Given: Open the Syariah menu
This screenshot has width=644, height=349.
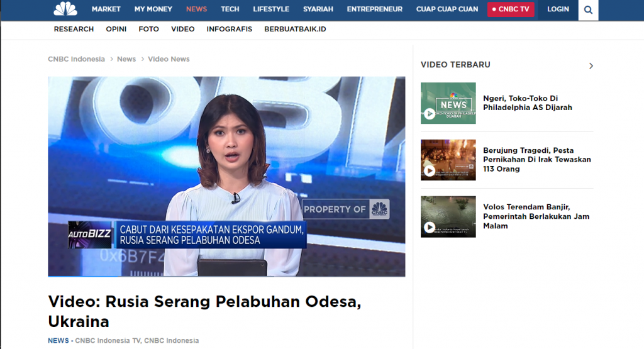Looking at the screenshot, I should click(318, 9).
